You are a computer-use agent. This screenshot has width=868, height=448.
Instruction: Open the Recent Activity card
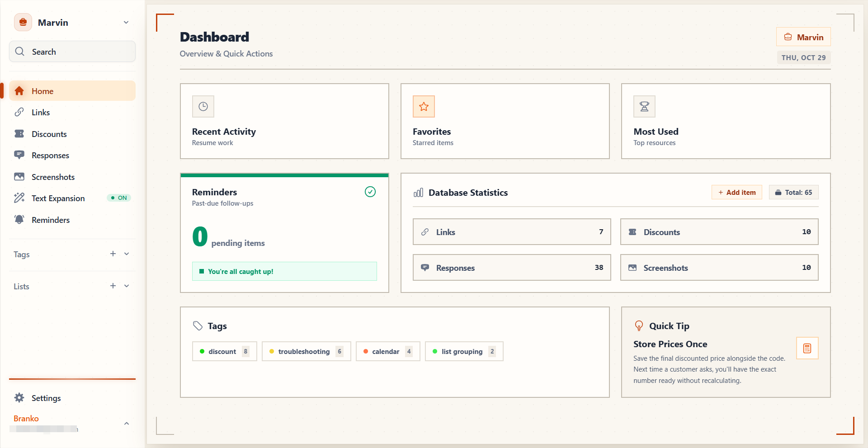pos(284,121)
